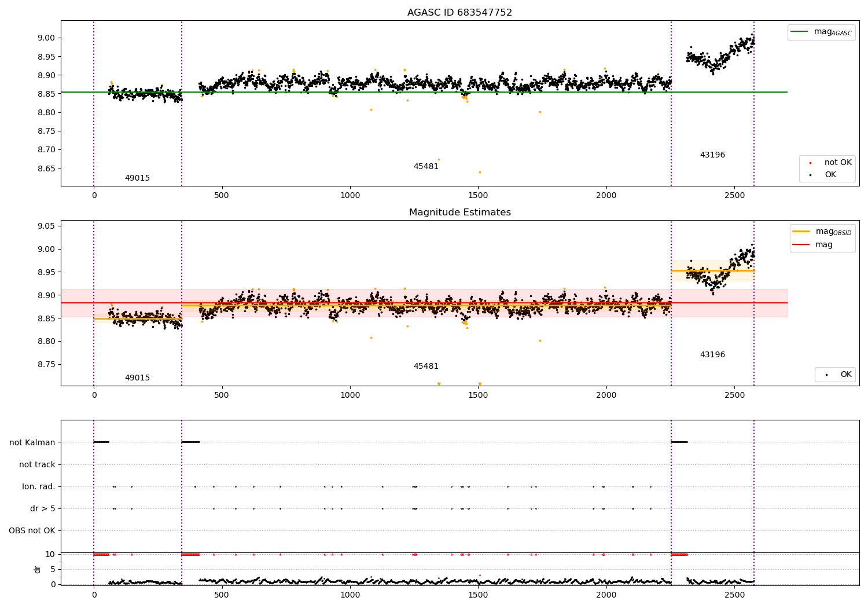This screenshot has height=608, width=868.
Task: Select obsid label 43196 in the AGASC plot
Action: [712, 155]
